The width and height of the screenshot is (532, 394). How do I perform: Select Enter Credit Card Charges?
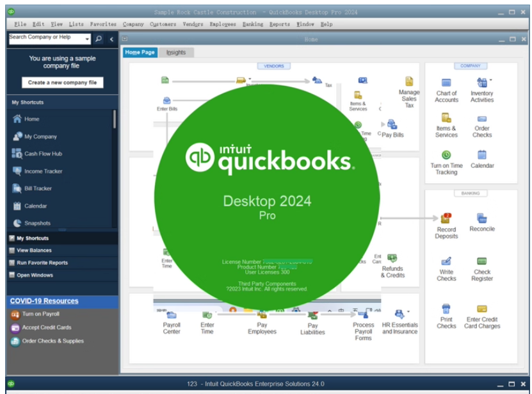(482, 314)
